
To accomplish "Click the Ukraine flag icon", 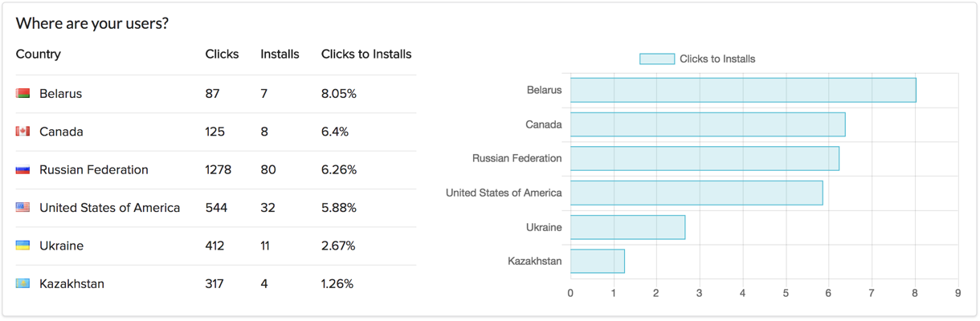I will (x=22, y=246).
